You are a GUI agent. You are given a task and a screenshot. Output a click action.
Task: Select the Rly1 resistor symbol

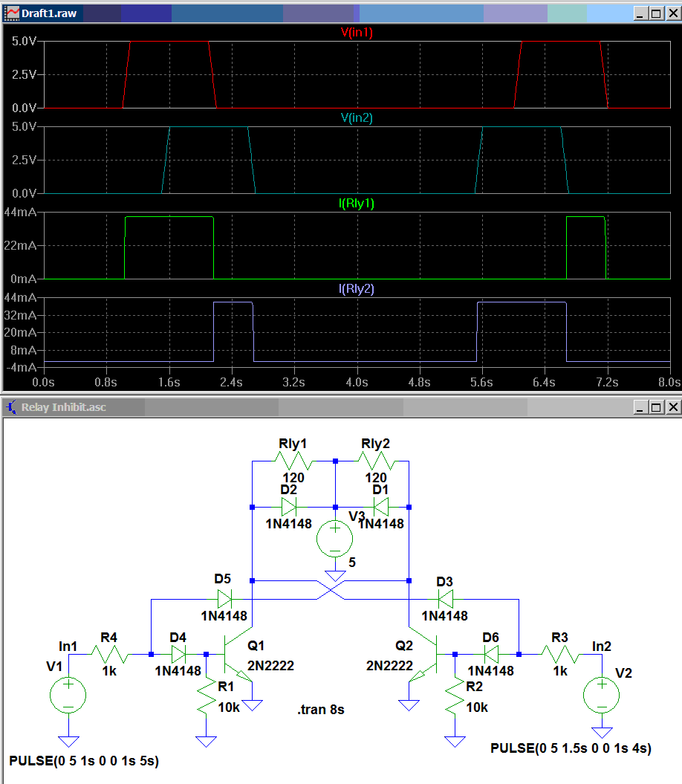(x=294, y=461)
